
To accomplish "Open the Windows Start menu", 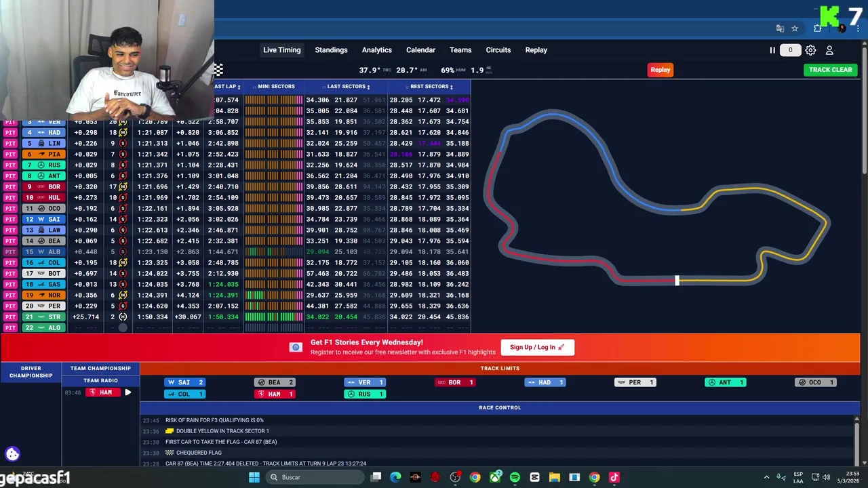I will [x=254, y=477].
